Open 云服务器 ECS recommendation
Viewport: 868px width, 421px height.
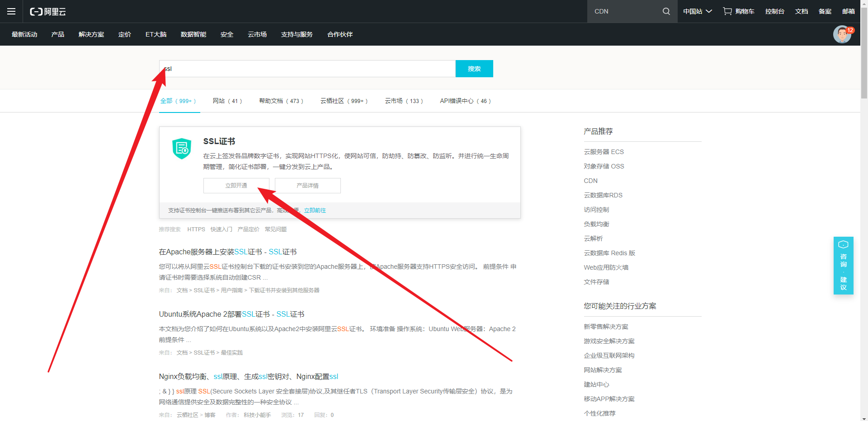[604, 152]
